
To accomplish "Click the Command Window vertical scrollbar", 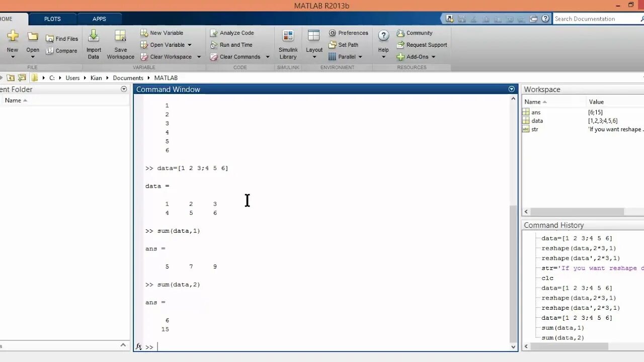I will coord(513,274).
